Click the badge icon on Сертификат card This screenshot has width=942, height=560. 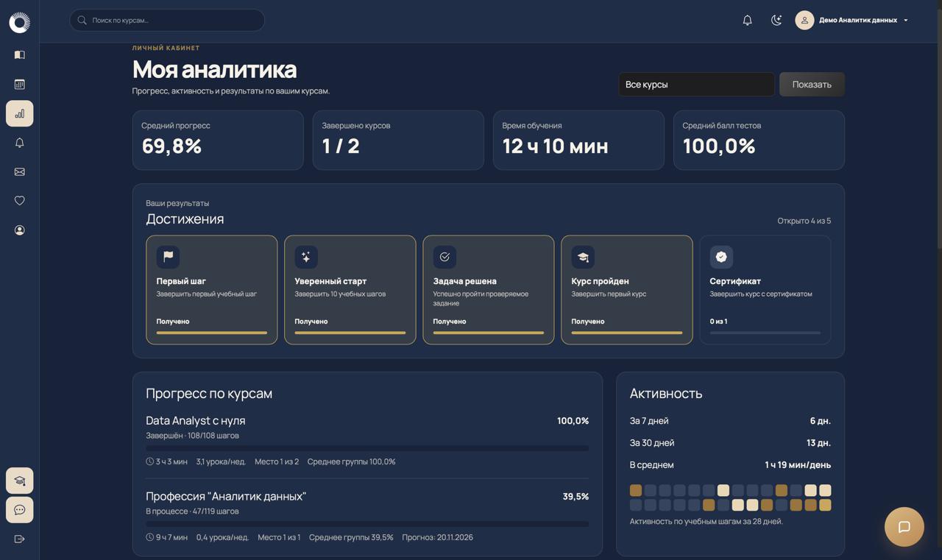point(721,257)
